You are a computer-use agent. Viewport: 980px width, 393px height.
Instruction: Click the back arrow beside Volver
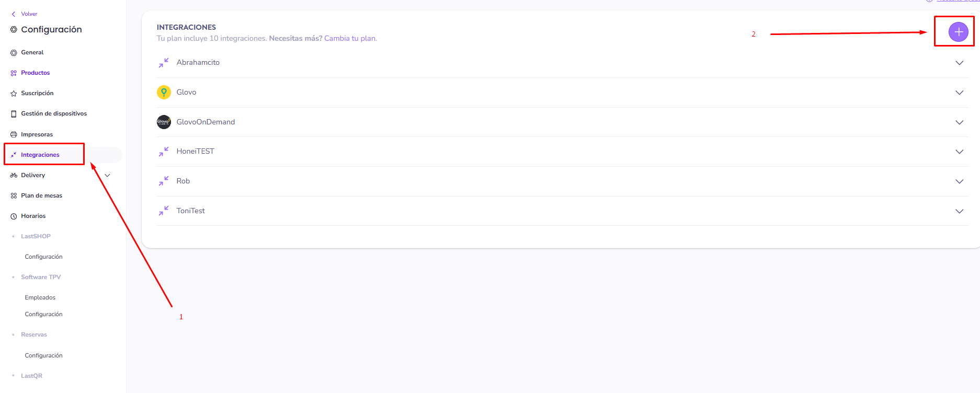14,14
